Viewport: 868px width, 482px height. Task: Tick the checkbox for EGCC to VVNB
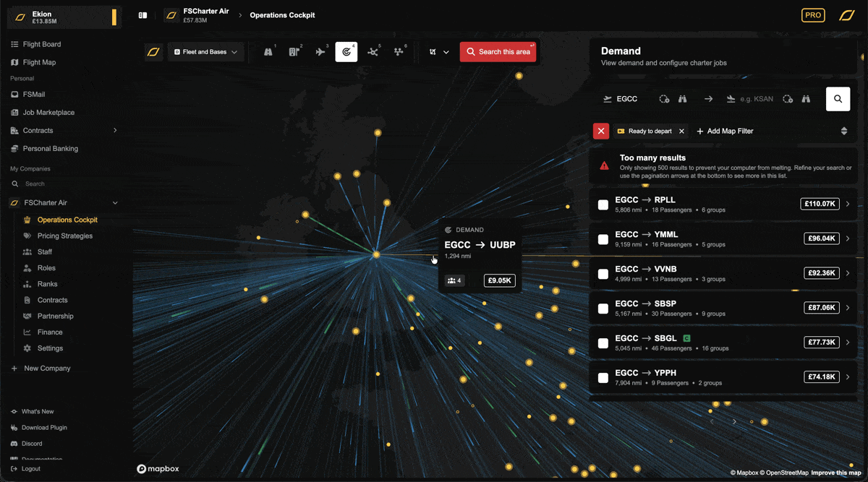(x=603, y=274)
